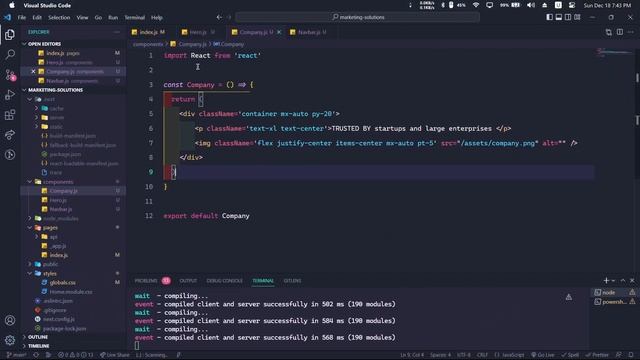The width and height of the screenshot is (640, 360).
Task: Open the Search view in activity bar
Action: pos(10,54)
